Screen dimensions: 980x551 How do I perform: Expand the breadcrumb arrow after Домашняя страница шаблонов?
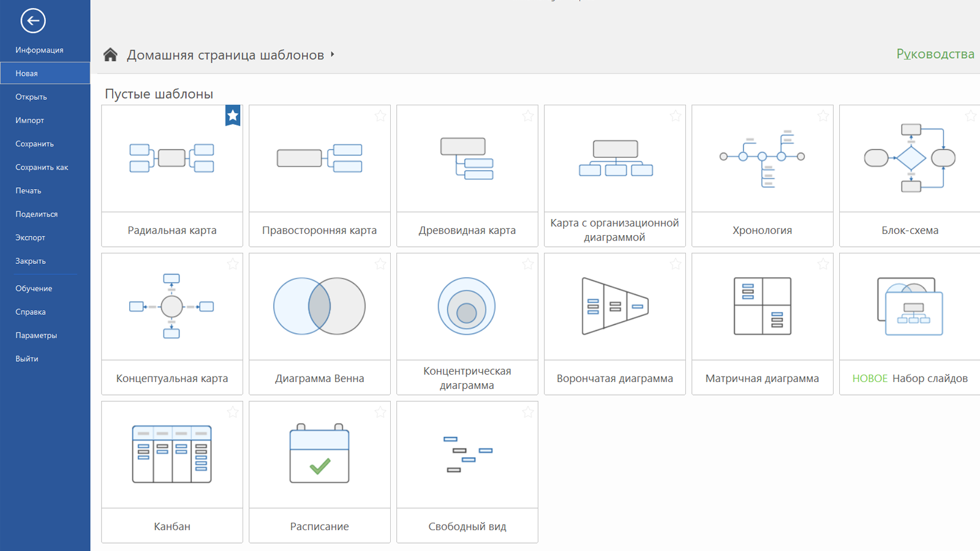(x=333, y=54)
